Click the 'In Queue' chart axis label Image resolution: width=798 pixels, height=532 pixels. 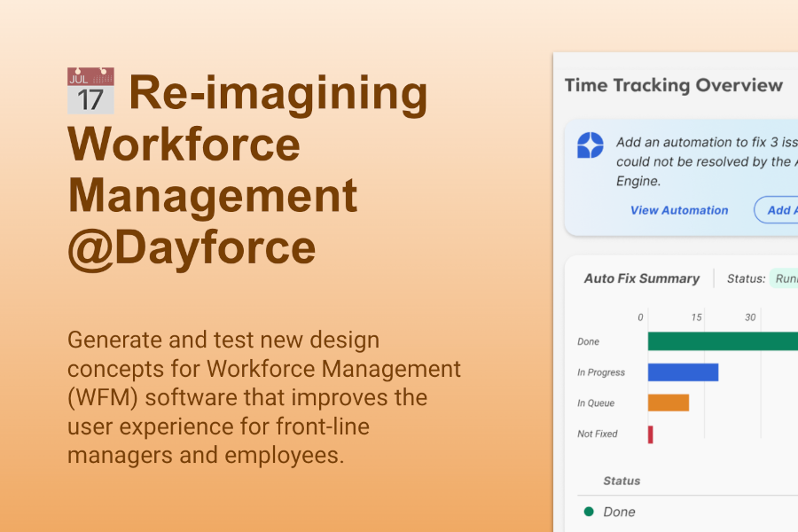pos(596,403)
